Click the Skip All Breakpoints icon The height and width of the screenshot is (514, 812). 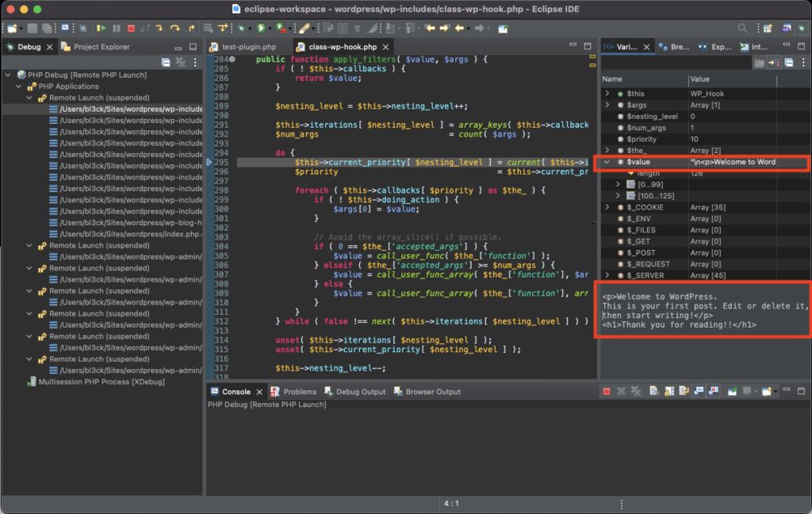[82, 28]
